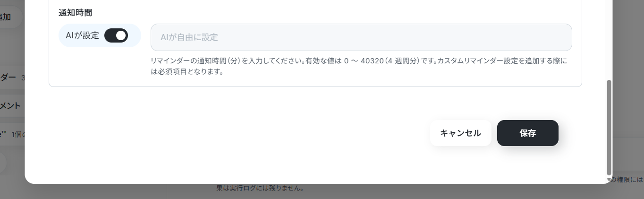Viewport: 644px width, 199px height.
Task: Dismiss the dialog with キャンセル
Action: coord(460,133)
